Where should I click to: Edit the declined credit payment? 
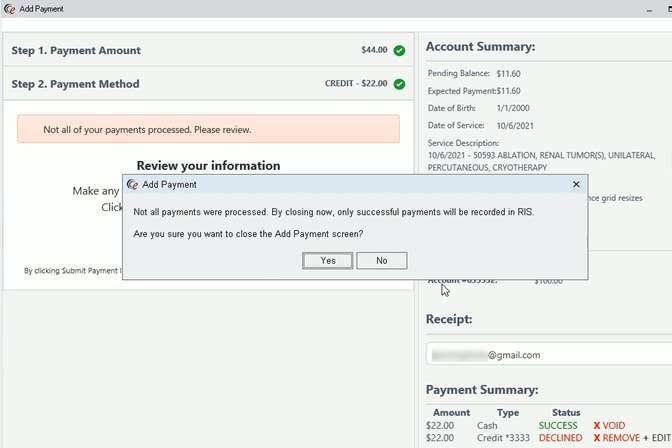pyautogui.click(x=659, y=438)
